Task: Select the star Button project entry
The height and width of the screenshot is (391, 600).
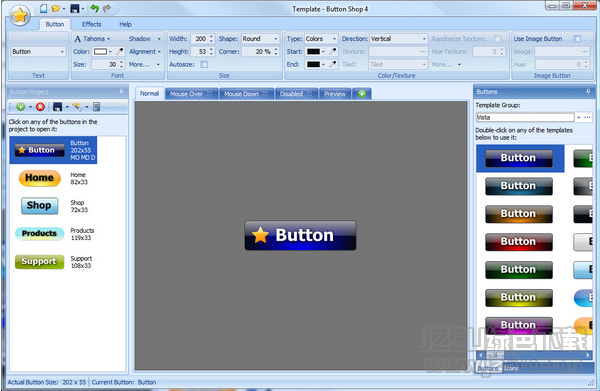Action: [x=53, y=150]
